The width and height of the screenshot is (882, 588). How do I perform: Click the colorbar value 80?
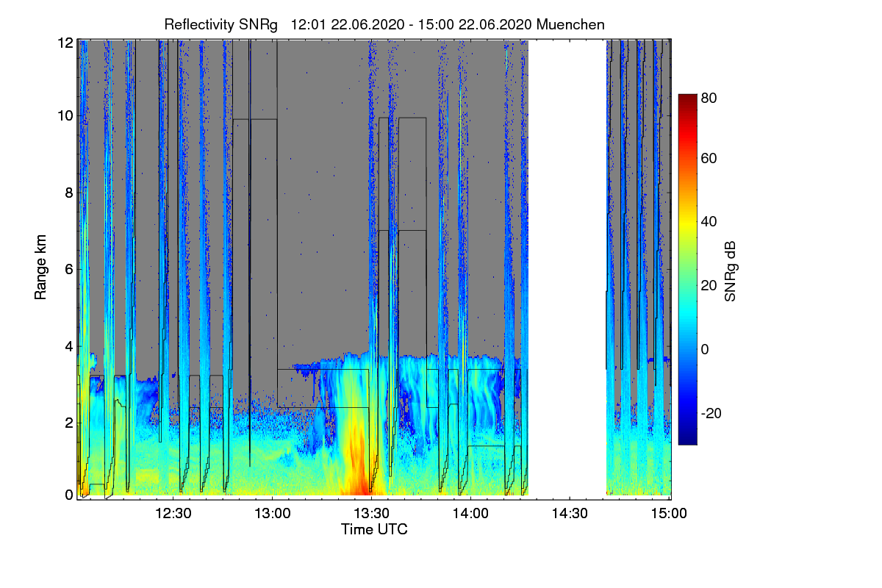(709, 98)
